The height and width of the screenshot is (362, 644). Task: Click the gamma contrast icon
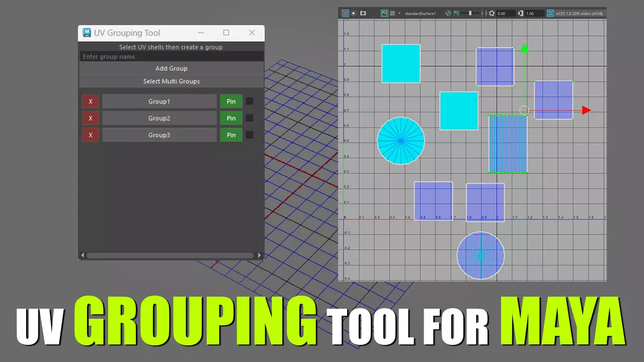click(x=521, y=14)
